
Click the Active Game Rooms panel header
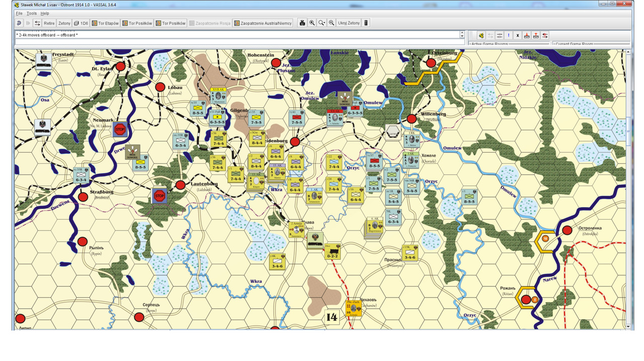click(x=489, y=44)
